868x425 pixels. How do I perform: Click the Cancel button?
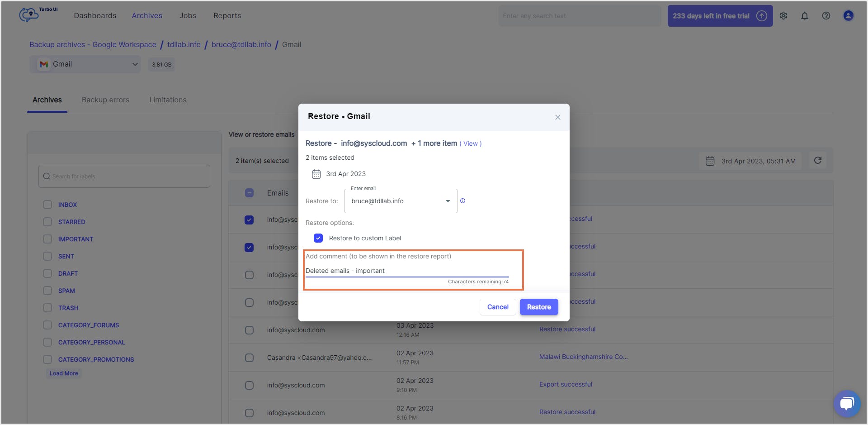coord(498,307)
